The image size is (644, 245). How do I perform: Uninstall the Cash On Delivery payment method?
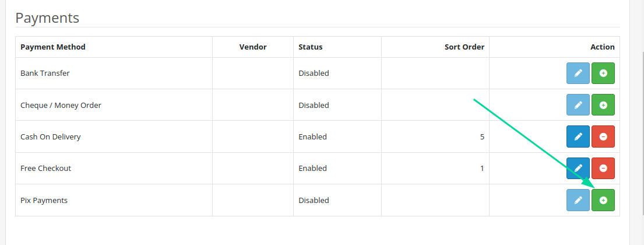[603, 136]
